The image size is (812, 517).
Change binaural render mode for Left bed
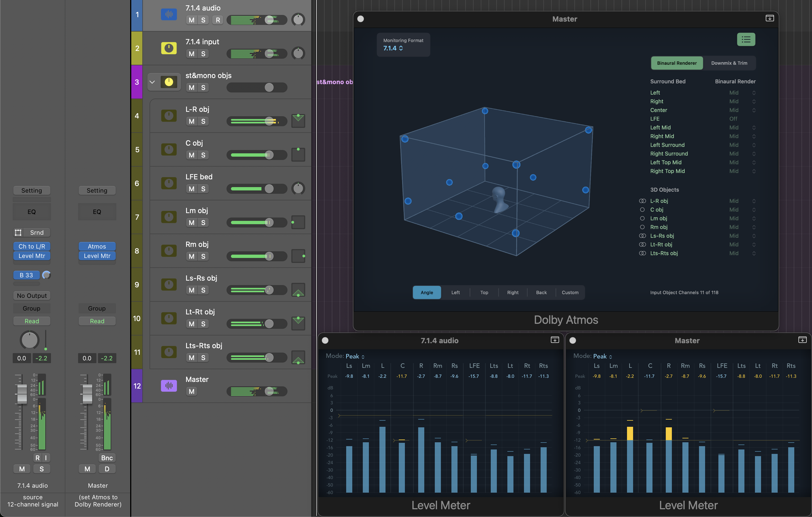pos(742,93)
